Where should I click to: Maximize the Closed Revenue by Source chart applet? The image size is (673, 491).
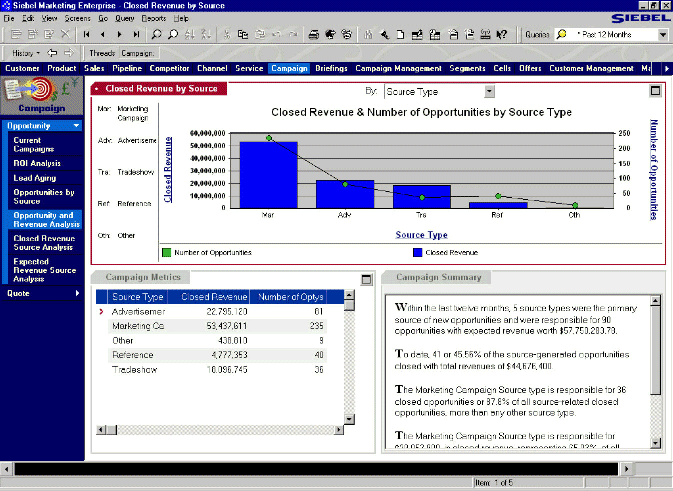655,90
